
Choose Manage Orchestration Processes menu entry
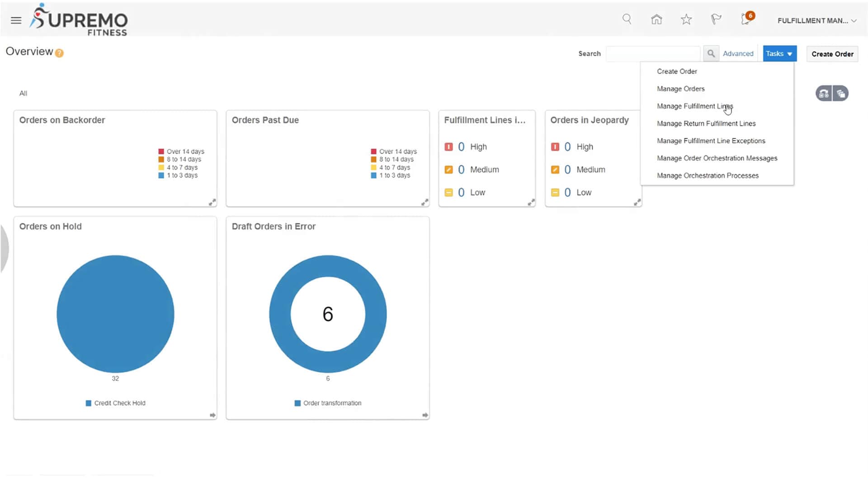[x=708, y=175]
